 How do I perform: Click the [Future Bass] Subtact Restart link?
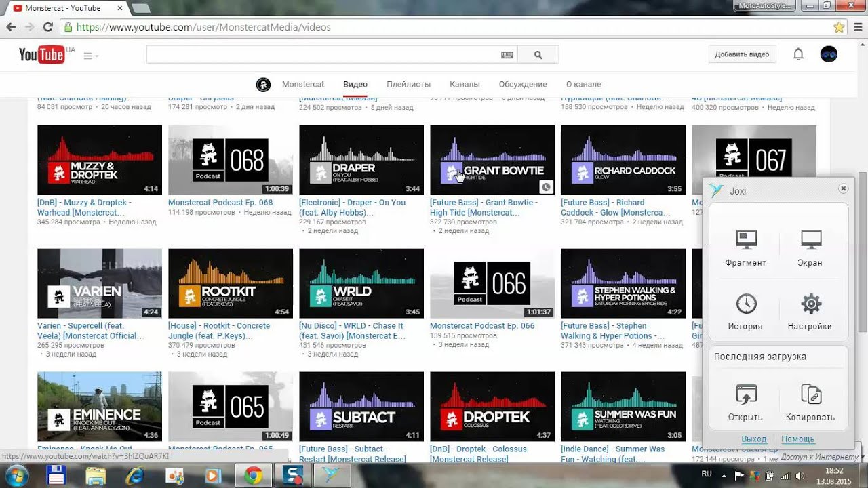click(353, 453)
